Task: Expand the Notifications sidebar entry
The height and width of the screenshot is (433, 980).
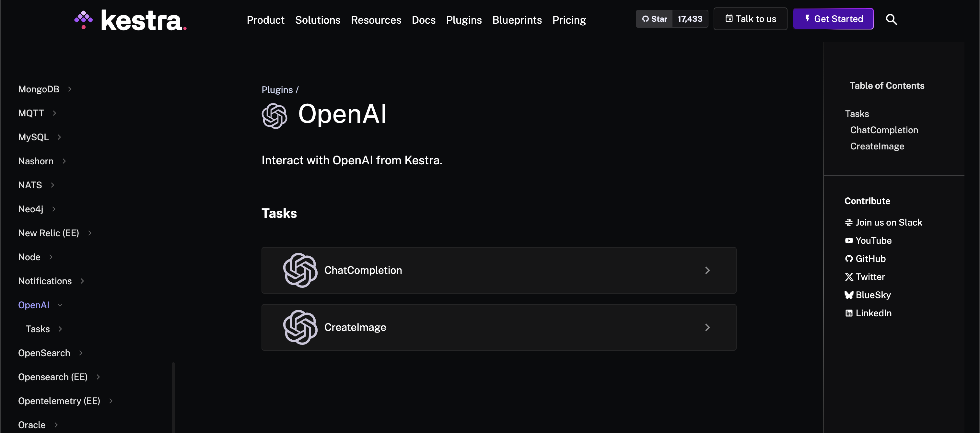Action: click(83, 281)
